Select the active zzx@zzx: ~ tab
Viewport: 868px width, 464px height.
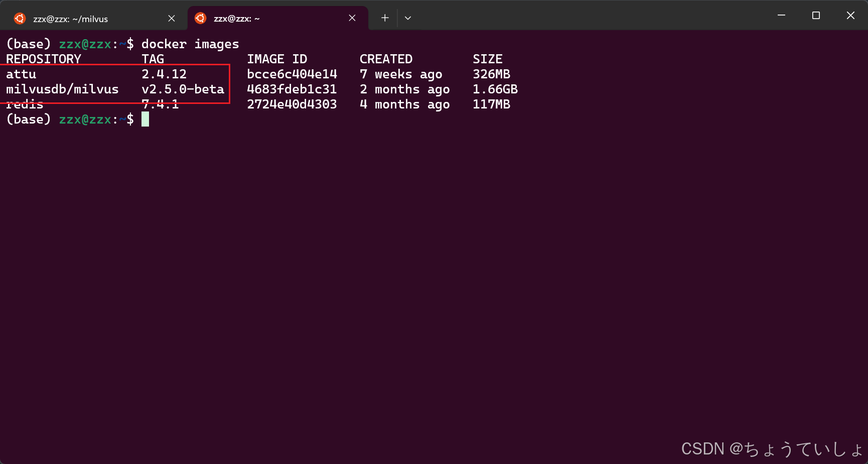tap(277, 19)
